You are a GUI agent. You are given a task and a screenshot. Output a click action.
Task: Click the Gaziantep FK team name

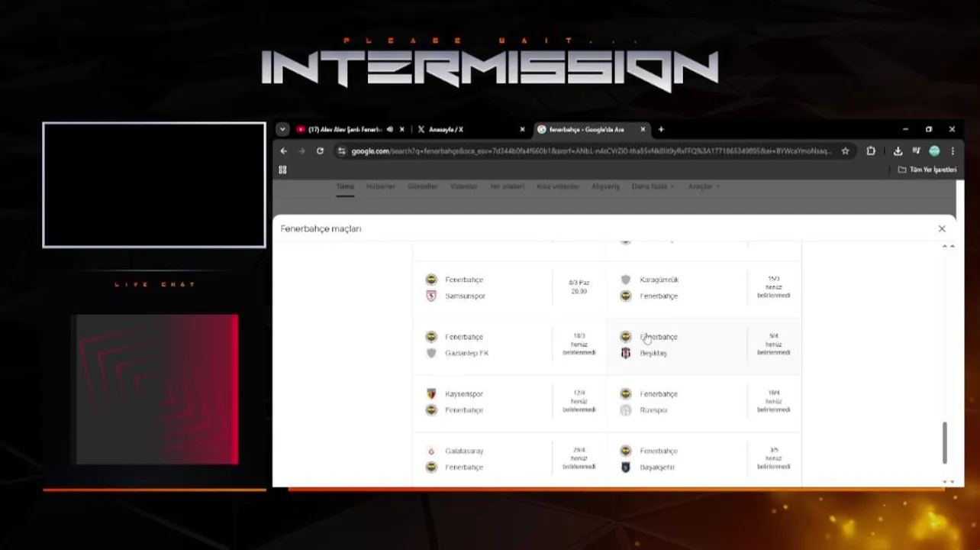pyautogui.click(x=466, y=353)
